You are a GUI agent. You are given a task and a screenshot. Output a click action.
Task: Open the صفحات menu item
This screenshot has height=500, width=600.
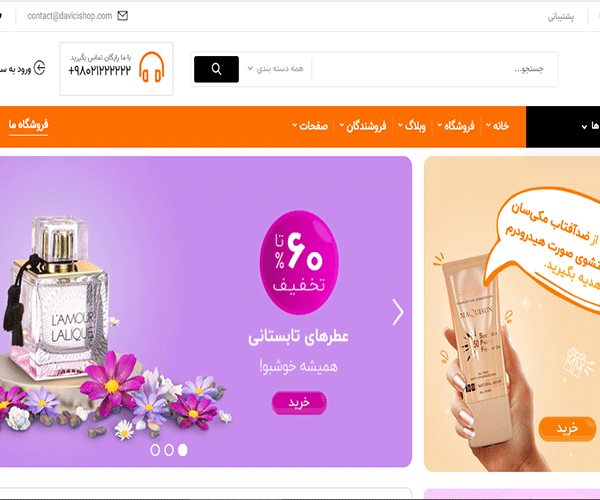coord(310,125)
